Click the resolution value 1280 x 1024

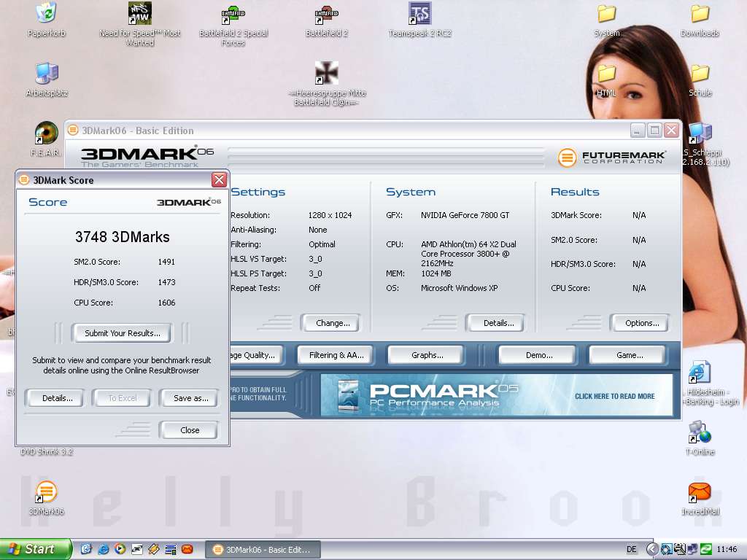(330, 215)
